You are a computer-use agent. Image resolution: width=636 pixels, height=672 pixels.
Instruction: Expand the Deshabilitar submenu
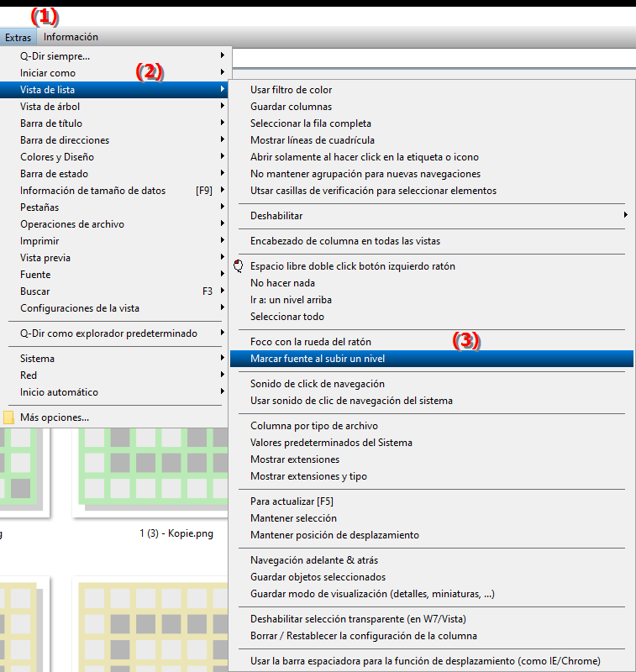[432, 216]
